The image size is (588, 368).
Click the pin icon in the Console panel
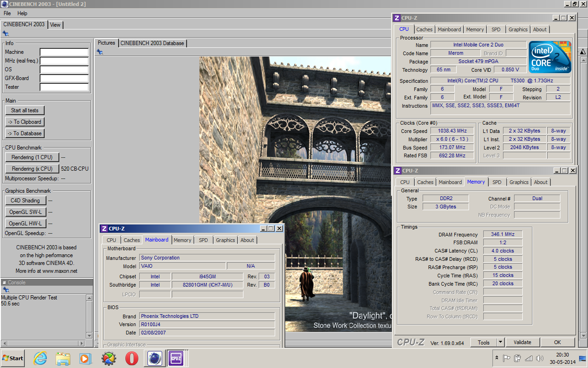(x=6, y=290)
